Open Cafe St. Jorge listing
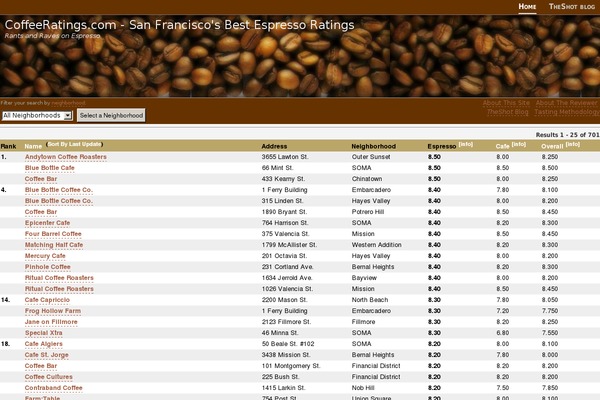Screen dimensions: 600x400 [46, 355]
